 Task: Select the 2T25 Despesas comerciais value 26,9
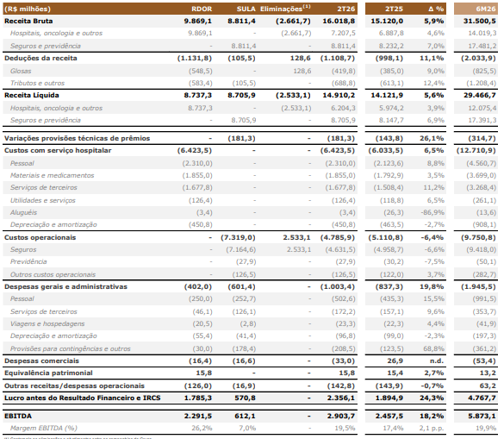tap(395, 361)
